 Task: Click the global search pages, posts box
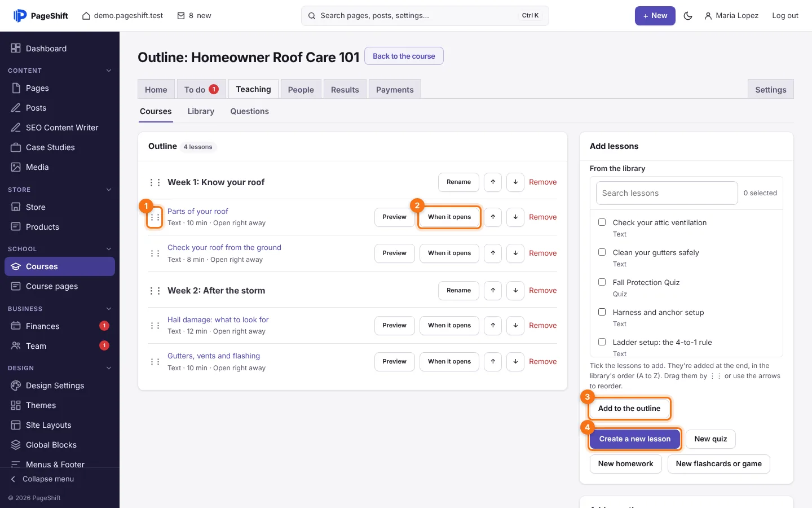click(425, 16)
